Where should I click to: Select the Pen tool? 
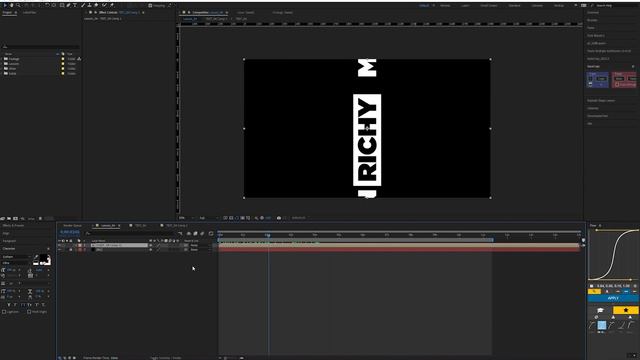69,5
